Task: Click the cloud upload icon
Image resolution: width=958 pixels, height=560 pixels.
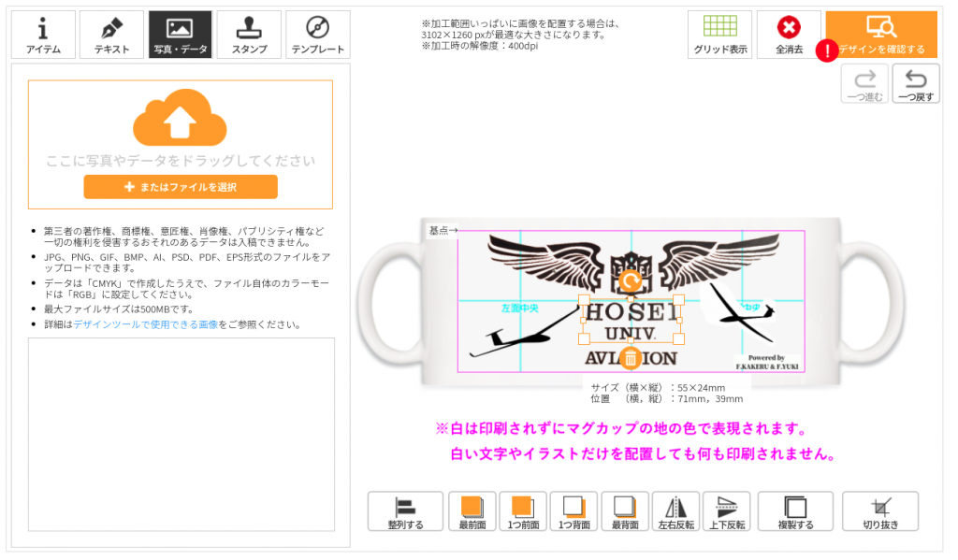Action: (181, 117)
